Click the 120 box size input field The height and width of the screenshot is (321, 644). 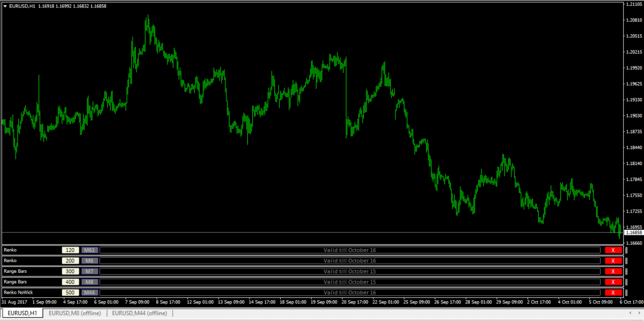pos(69,250)
